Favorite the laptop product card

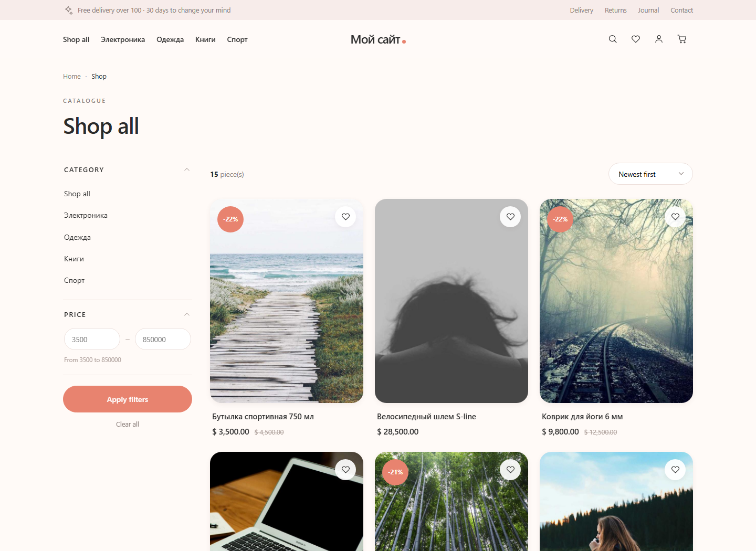point(345,470)
